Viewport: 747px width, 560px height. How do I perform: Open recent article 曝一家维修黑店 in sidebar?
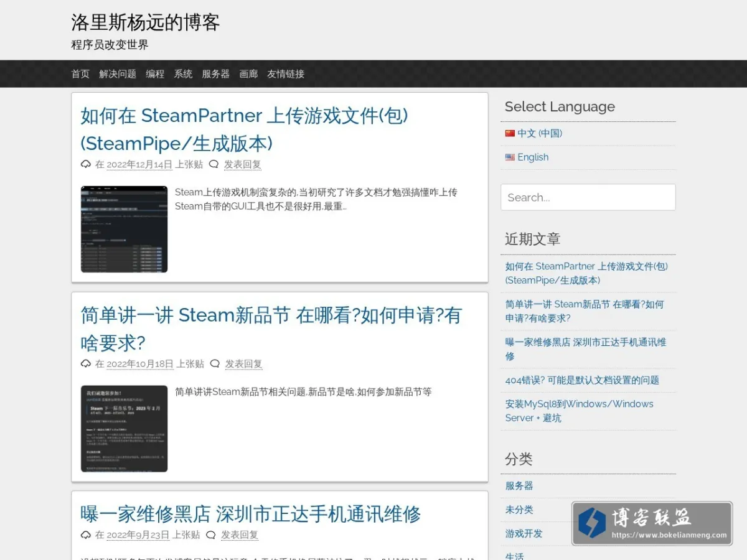pos(586,349)
